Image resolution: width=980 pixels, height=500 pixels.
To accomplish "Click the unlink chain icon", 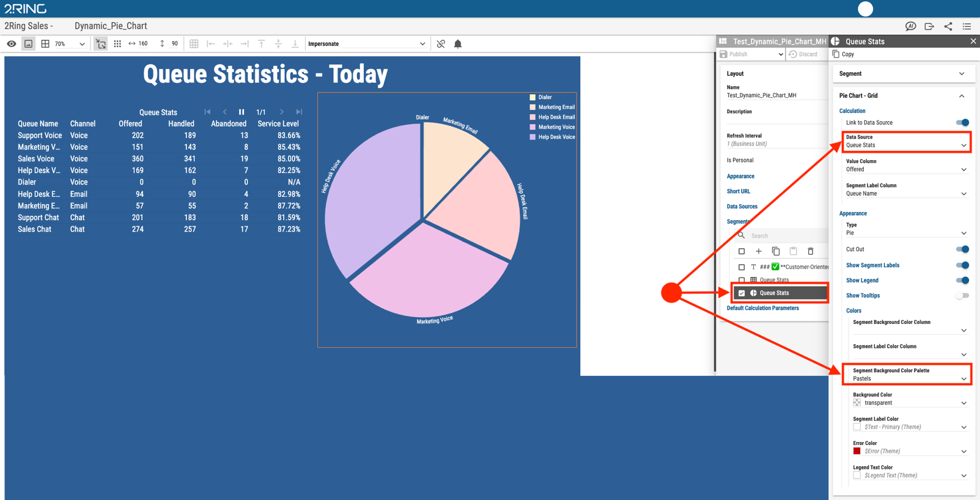I will (x=441, y=44).
